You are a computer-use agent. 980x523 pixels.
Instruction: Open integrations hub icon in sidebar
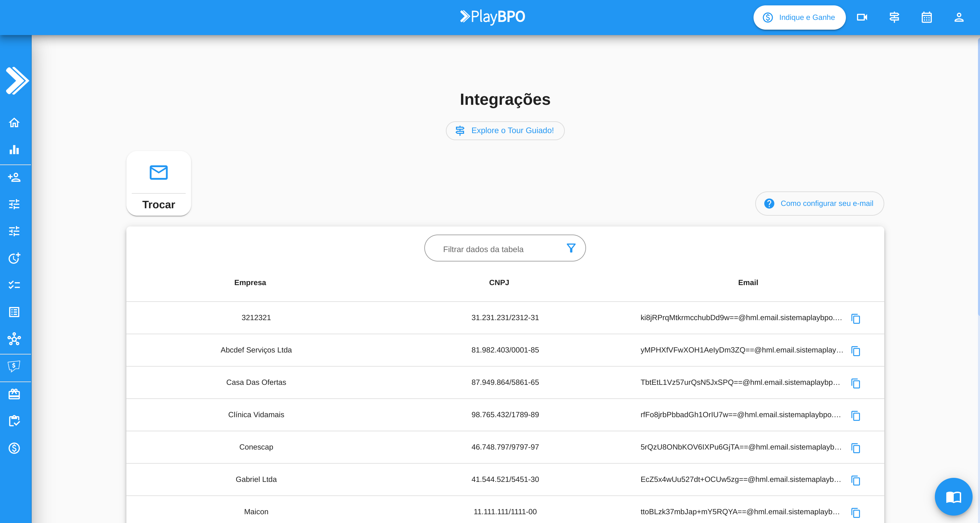click(x=14, y=339)
